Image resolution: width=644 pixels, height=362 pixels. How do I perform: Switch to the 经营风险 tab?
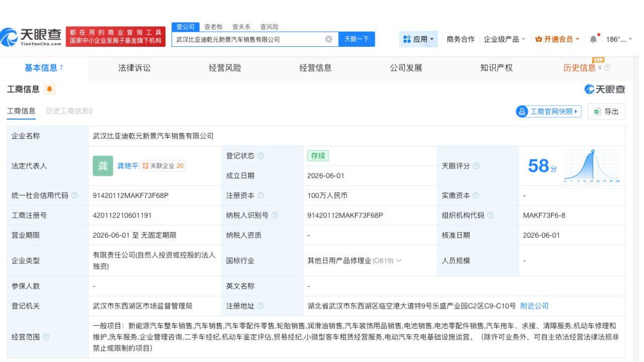(225, 68)
